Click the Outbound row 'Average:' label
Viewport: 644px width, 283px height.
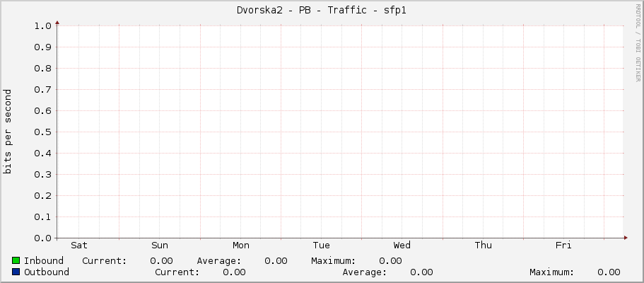[365, 272]
